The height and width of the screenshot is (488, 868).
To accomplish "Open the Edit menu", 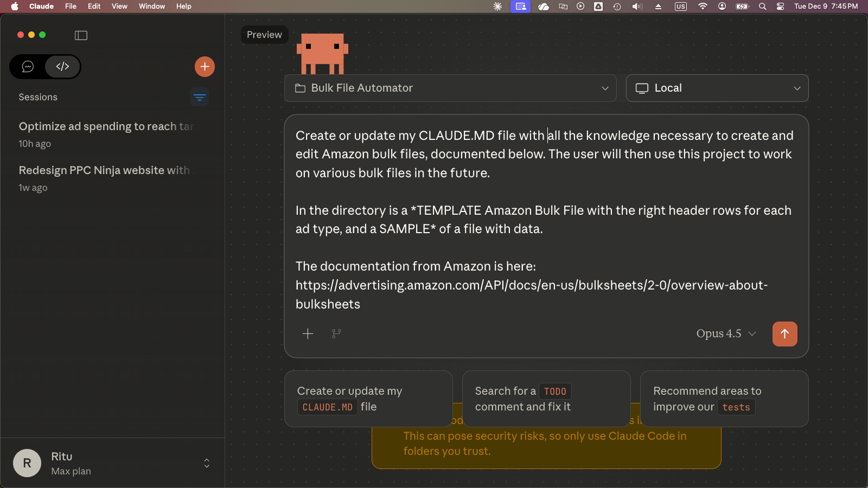I will 94,7.
